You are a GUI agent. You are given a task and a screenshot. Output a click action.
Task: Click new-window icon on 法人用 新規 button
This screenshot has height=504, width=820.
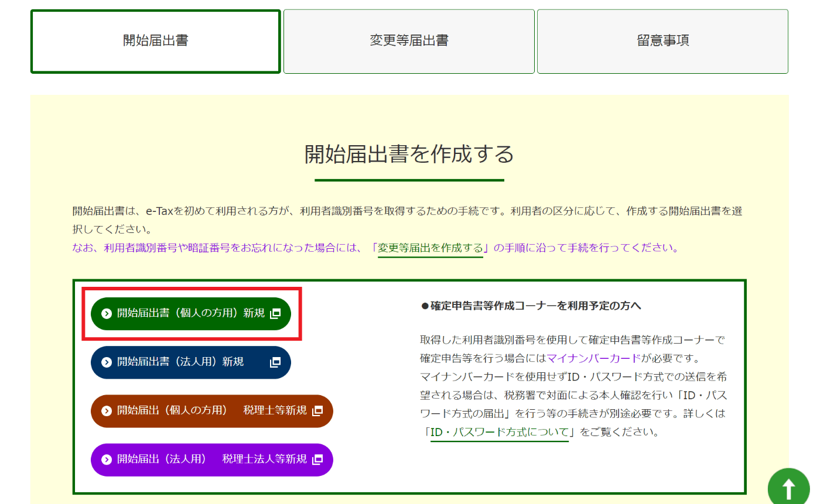click(x=275, y=362)
